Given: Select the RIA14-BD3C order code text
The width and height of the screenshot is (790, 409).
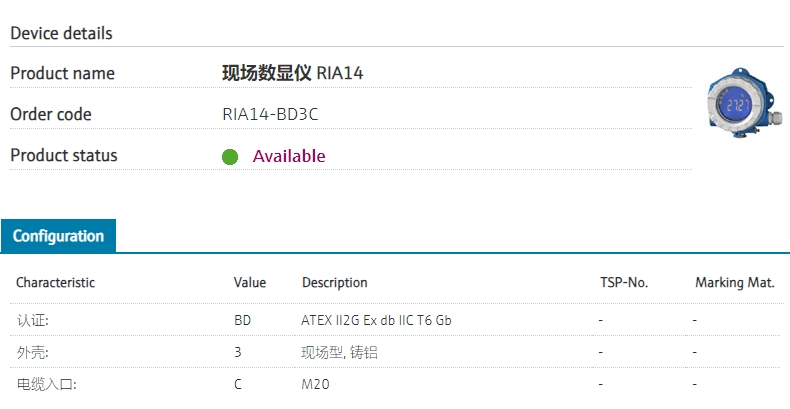Looking at the screenshot, I should [270, 114].
